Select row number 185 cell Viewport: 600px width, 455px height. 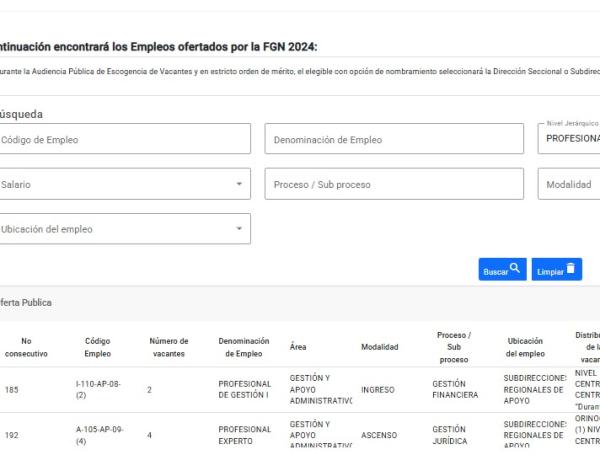pos(11,390)
